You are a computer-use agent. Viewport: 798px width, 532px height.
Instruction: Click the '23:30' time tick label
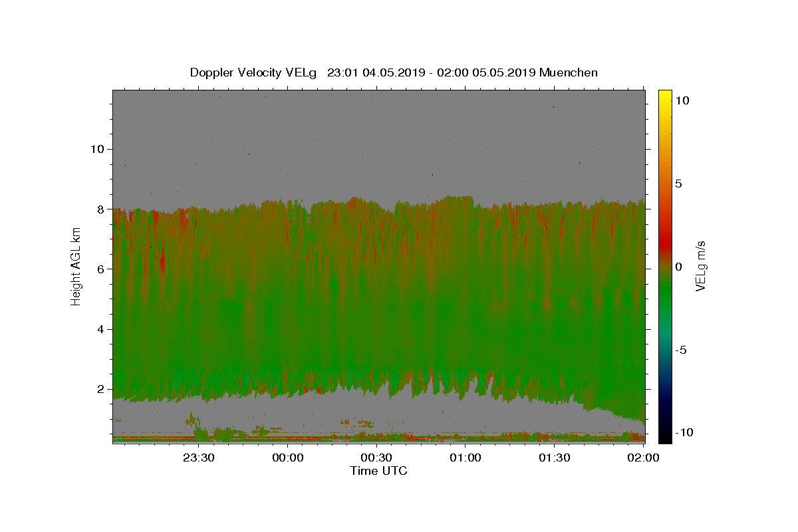coord(198,458)
